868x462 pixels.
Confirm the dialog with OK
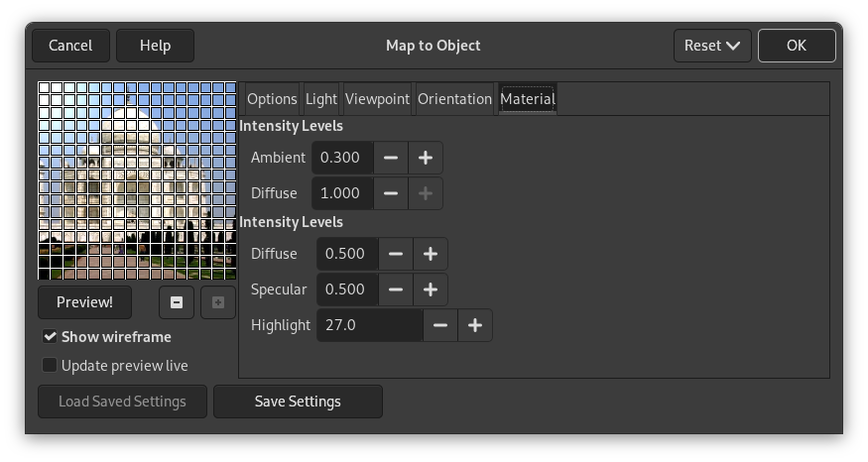point(797,46)
